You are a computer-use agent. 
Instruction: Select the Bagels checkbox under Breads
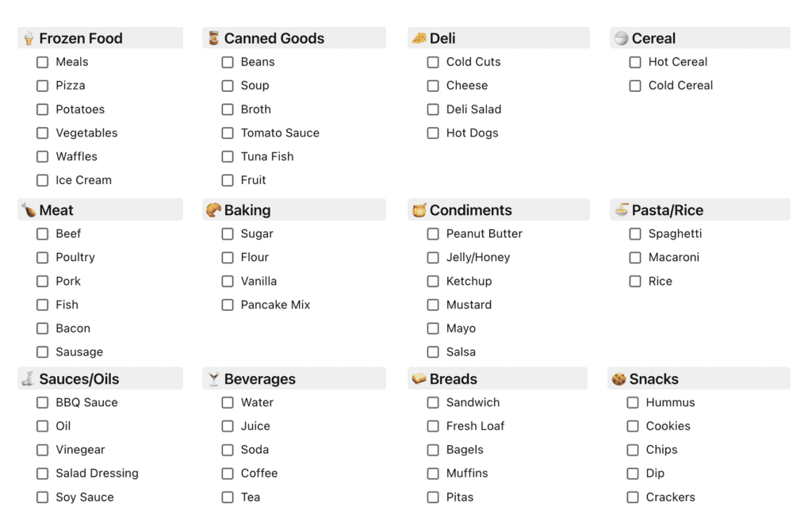click(x=433, y=450)
